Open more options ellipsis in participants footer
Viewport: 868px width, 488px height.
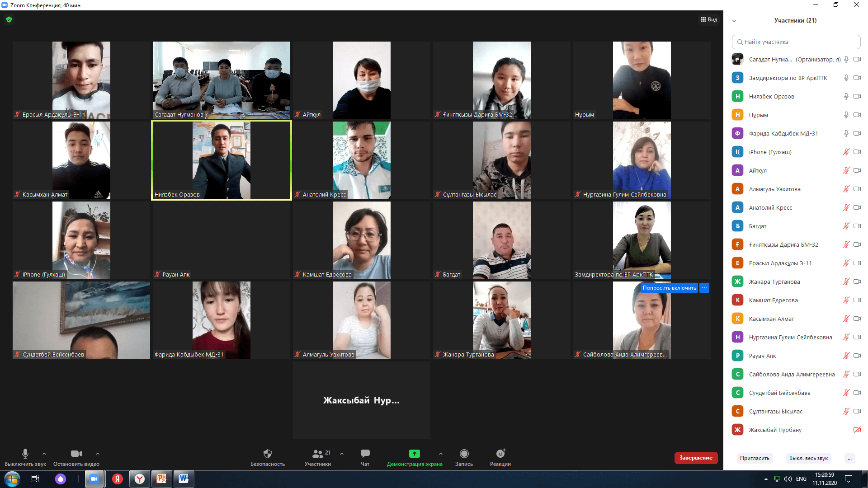[x=849, y=458]
